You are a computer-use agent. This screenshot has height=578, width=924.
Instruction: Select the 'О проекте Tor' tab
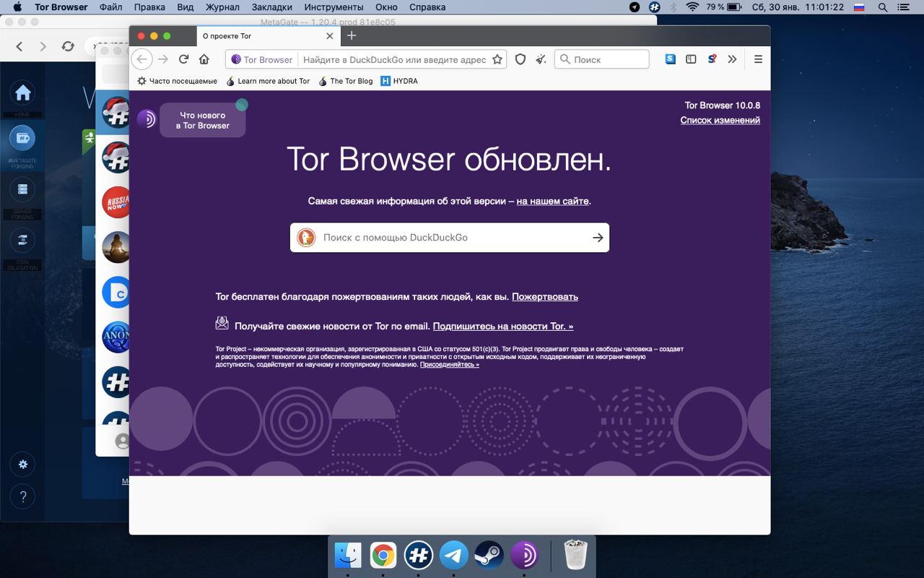pos(268,35)
